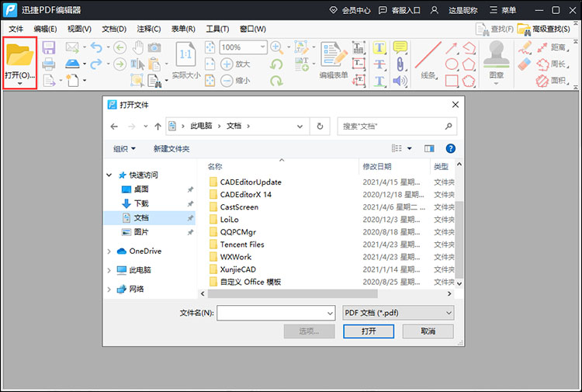Open the 编辑(E) menu
This screenshot has width=582, height=392.
(x=45, y=29)
